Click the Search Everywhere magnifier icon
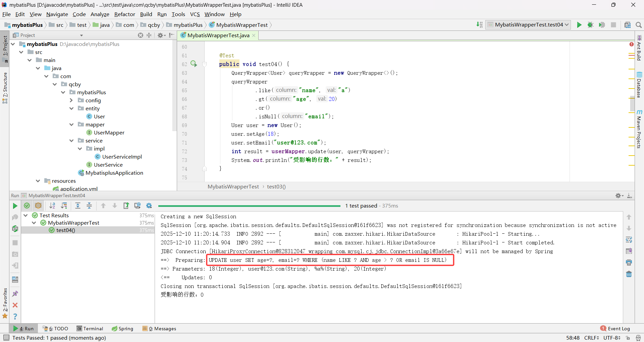 [639, 25]
